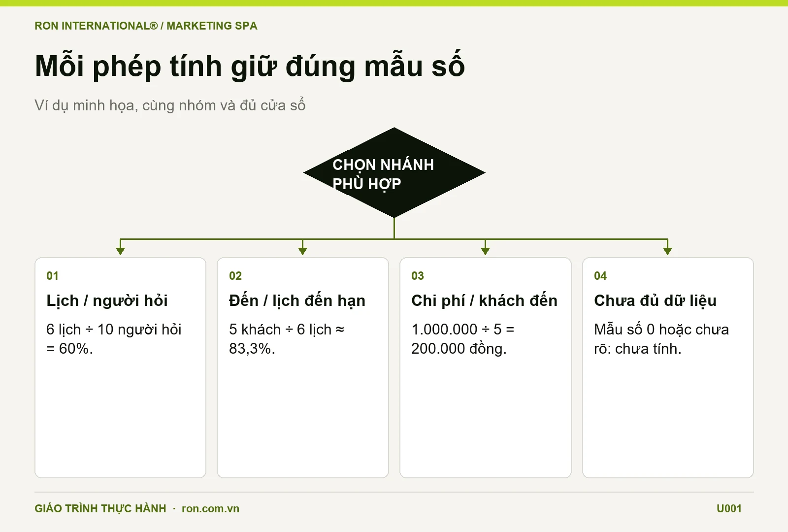Viewport: 788px width, 532px height.
Task: Click the header 'RON INTERNATIONAL® / MARKETING SPA'
Action: coord(146,26)
